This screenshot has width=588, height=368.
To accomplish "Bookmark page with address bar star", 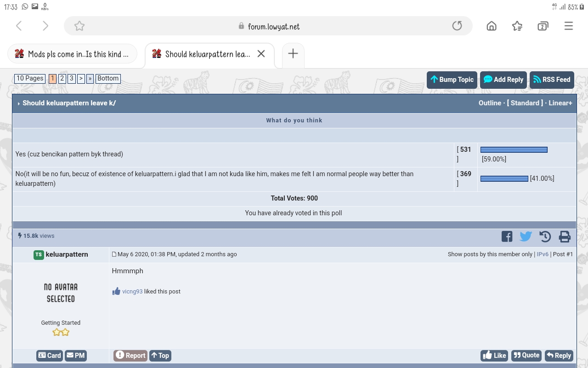I will click(x=79, y=26).
